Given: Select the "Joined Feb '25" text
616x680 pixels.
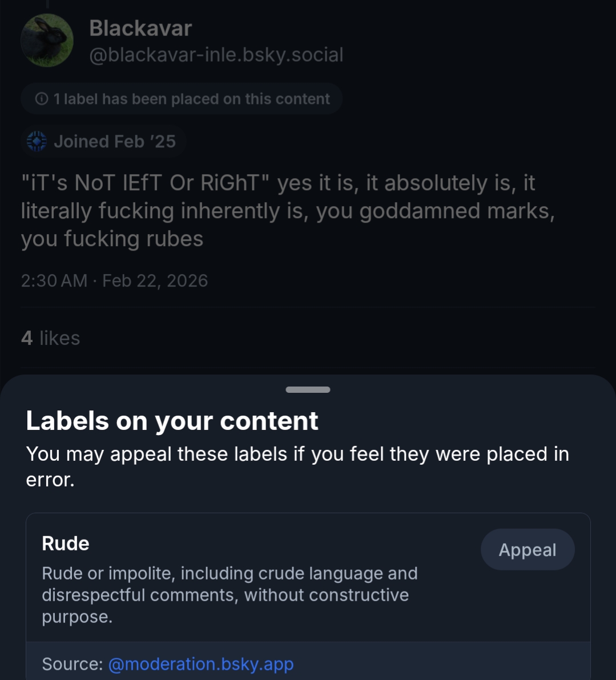Looking at the screenshot, I should pos(114,141).
